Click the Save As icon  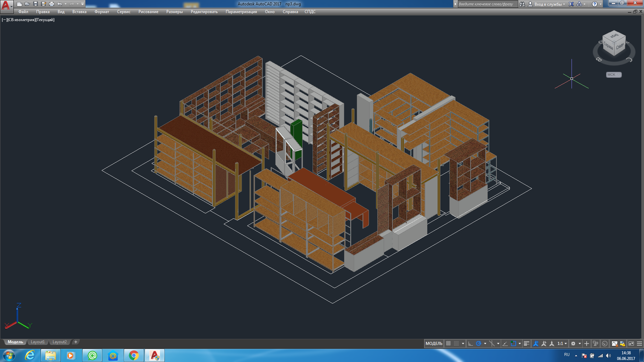(43, 4)
